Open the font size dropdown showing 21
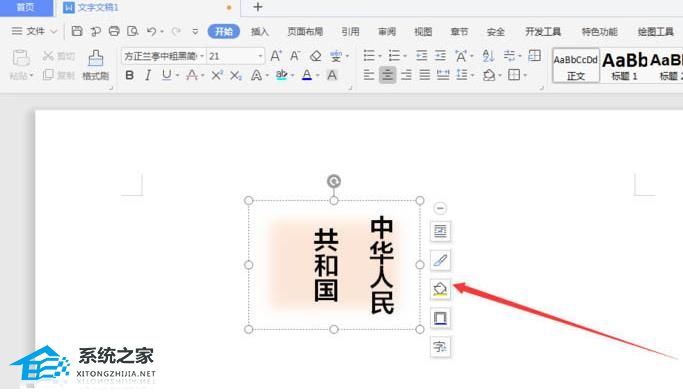 [x=260, y=56]
